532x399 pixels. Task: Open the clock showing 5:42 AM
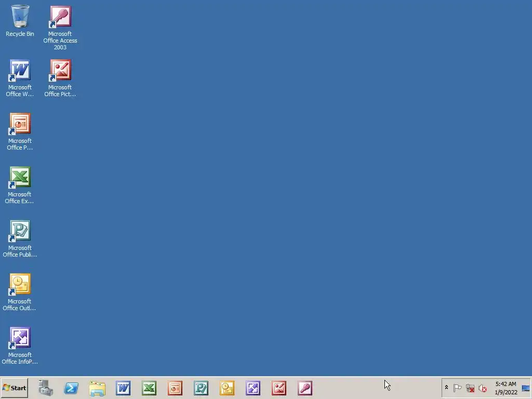506,388
